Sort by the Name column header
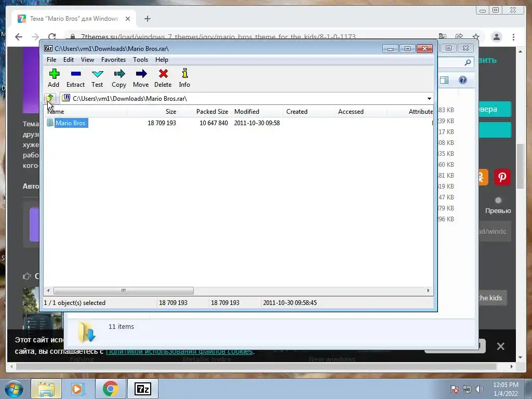 [85, 111]
